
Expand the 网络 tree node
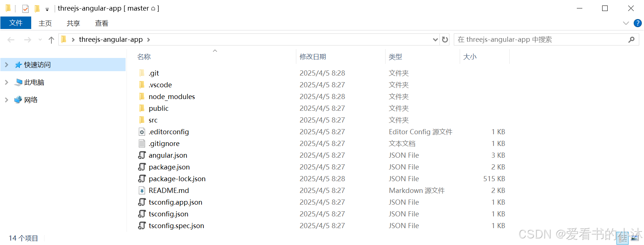[x=7, y=100]
